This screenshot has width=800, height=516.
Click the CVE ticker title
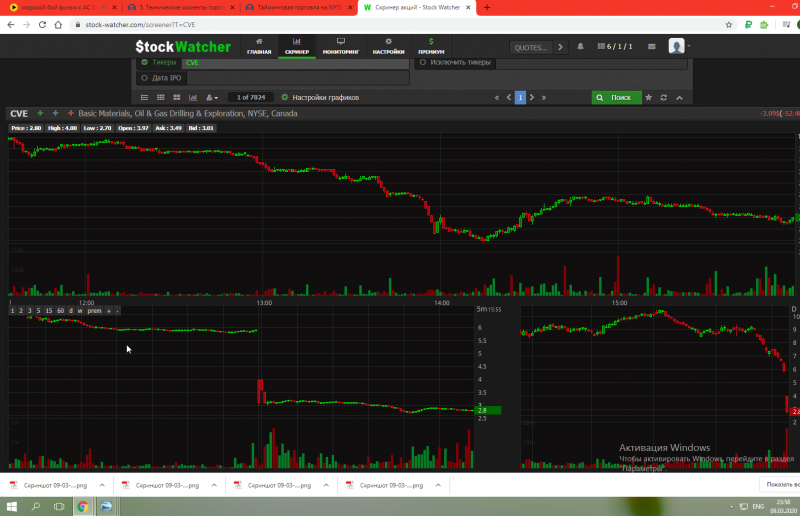19,114
